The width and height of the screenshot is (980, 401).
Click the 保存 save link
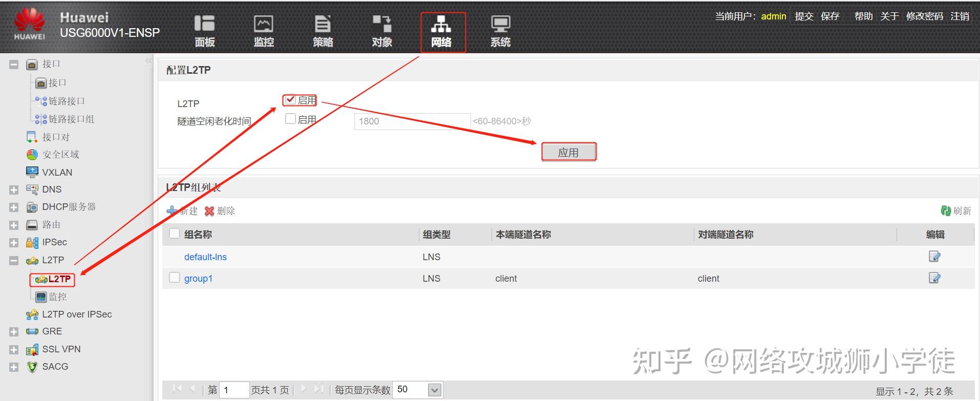pos(830,16)
